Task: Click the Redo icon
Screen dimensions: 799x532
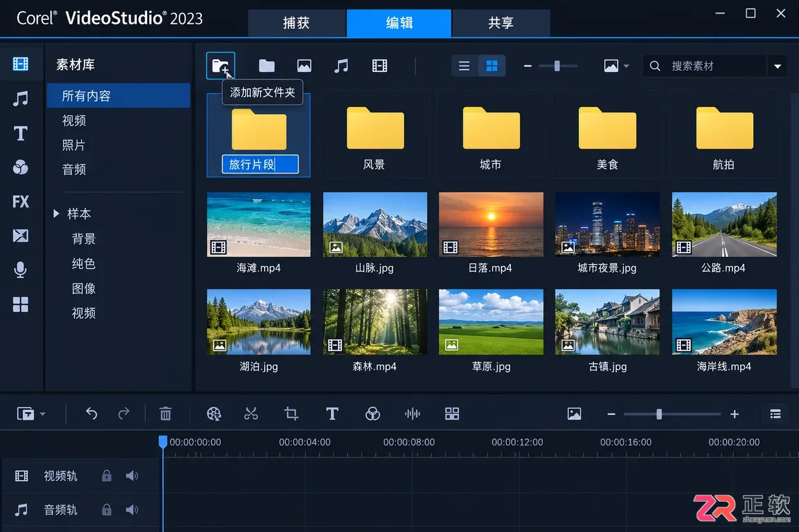Action: (x=124, y=414)
